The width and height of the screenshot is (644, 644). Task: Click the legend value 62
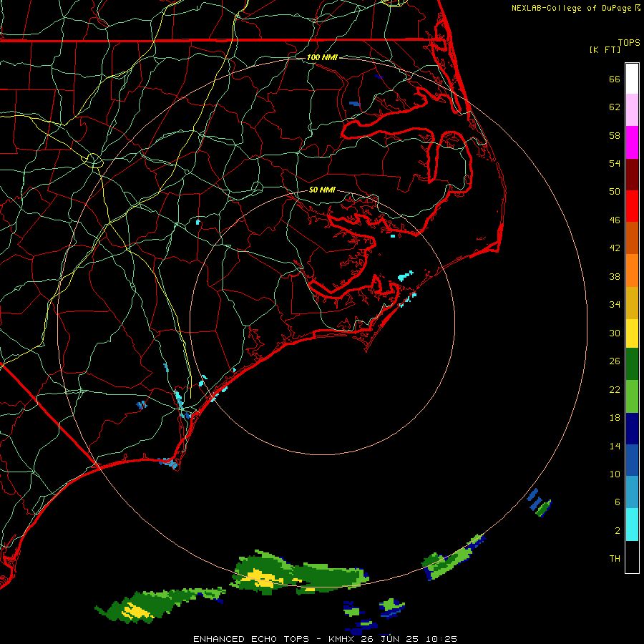click(615, 107)
